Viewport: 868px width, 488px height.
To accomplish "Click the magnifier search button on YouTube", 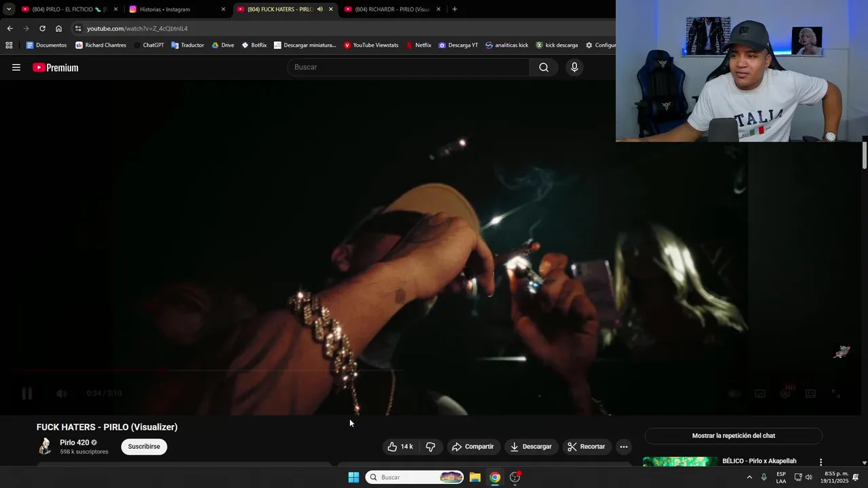I will click(x=544, y=67).
